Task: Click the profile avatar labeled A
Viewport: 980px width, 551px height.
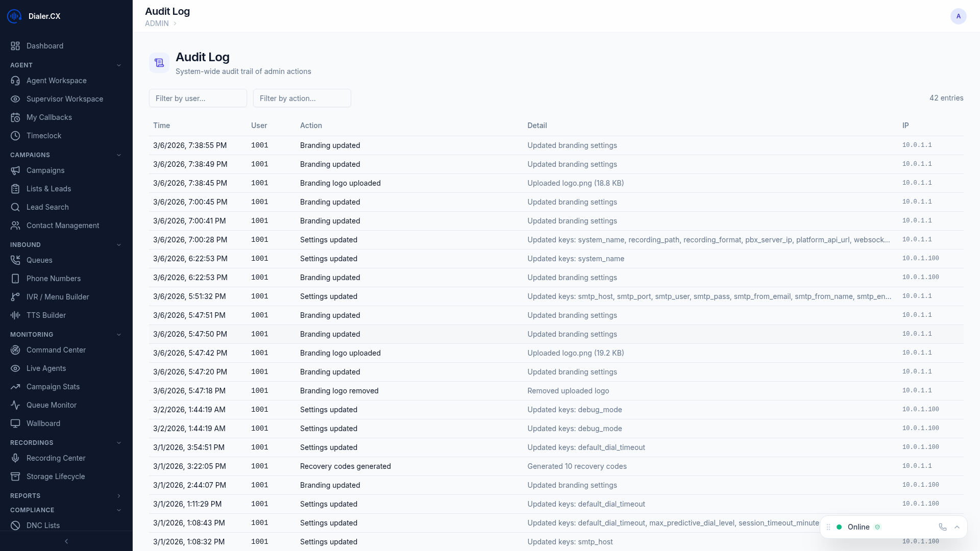Action: click(959, 16)
